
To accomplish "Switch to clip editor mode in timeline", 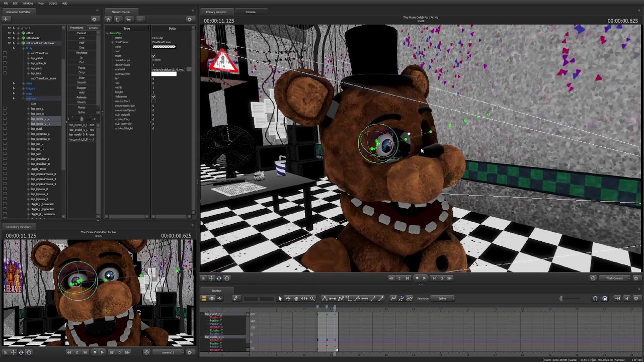I will pos(204,299).
